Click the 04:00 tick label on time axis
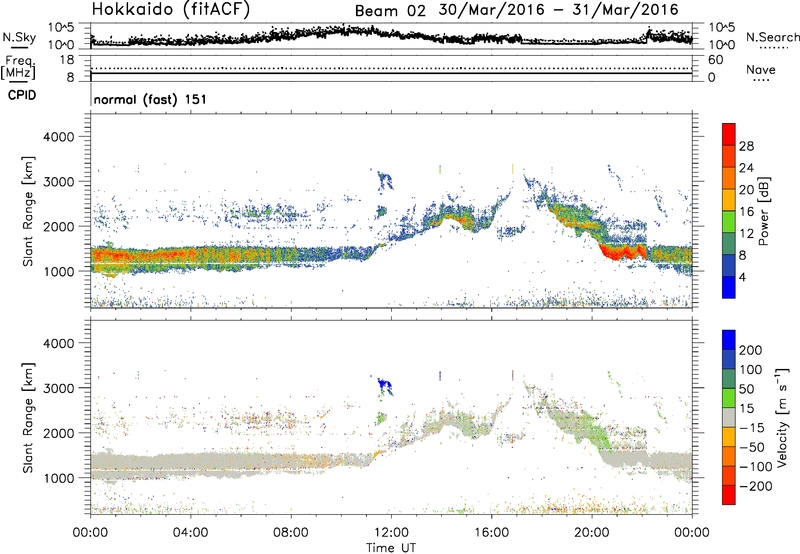This screenshot has width=800, height=554. 190,532
